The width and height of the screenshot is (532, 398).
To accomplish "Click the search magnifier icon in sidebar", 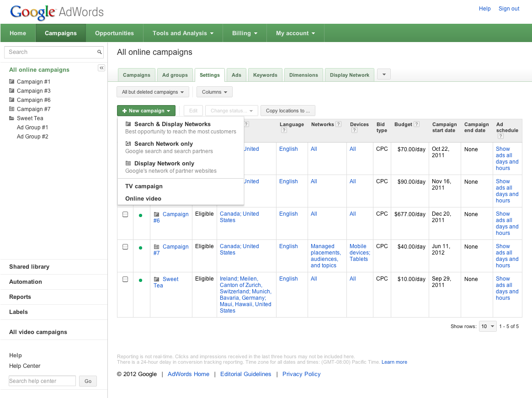I will 100,52.
